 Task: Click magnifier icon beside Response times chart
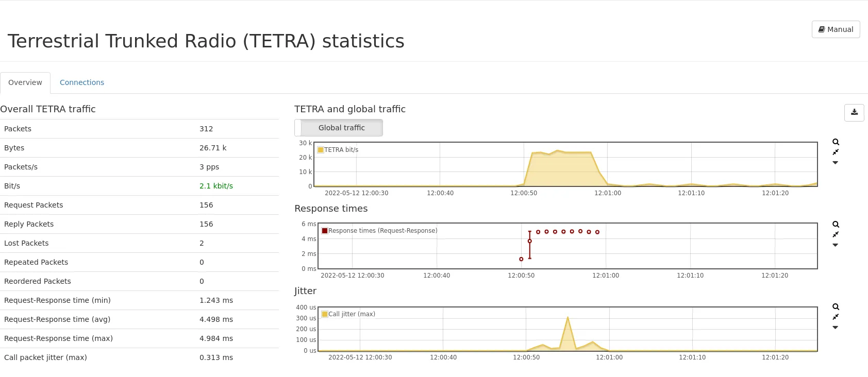tap(836, 225)
